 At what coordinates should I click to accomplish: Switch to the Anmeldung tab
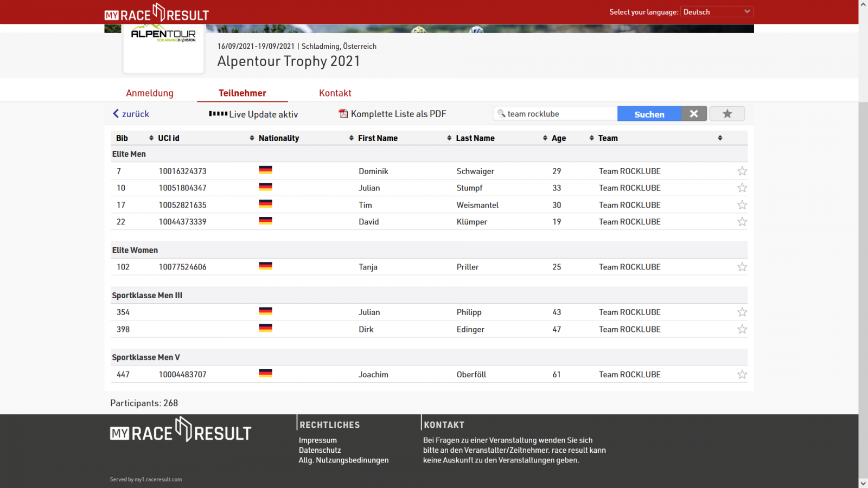[x=150, y=93]
